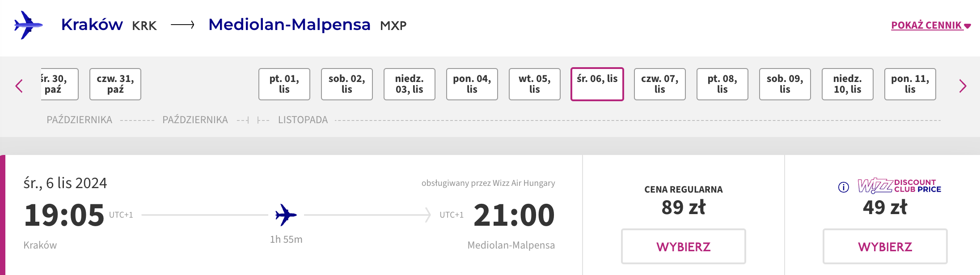Select the date pt. 01, lis
Screen dimensions: 980x275
point(284,84)
